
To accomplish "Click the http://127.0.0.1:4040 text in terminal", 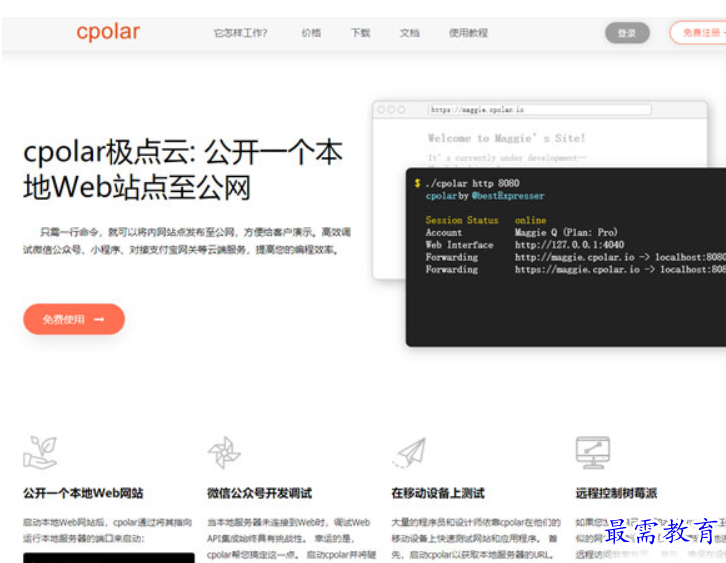I will (x=570, y=244).
